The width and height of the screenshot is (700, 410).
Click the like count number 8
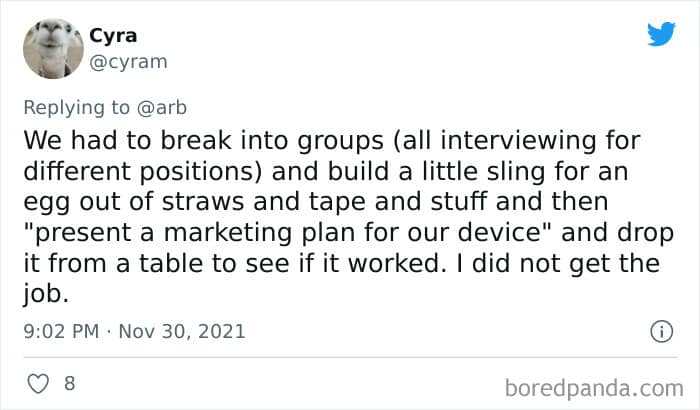click(x=70, y=383)
